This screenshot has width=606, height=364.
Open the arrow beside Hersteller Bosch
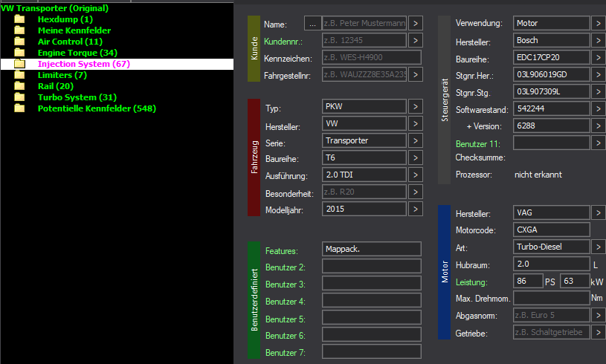[599, 40]
